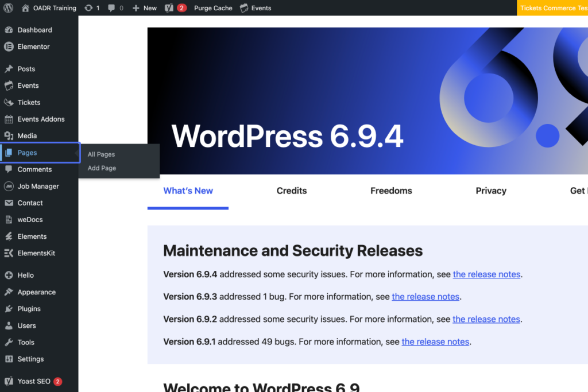Click the Users person icon
The width and height of the screenshot is (588, 392).
[9, 325]
